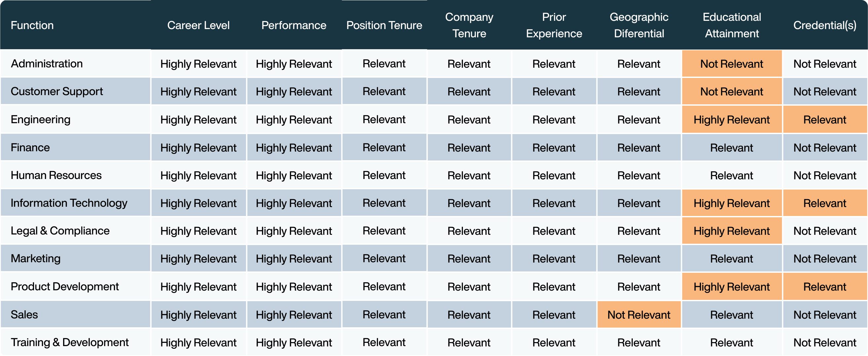The height and width of the screenshot is (356, 868).
Task: Click the Educational Attainment header
Action: (x=732, y=25)
